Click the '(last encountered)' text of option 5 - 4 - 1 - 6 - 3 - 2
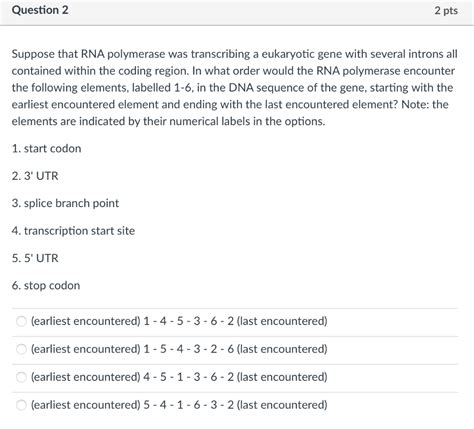The image size is (474, 429). tap(282, 405)
